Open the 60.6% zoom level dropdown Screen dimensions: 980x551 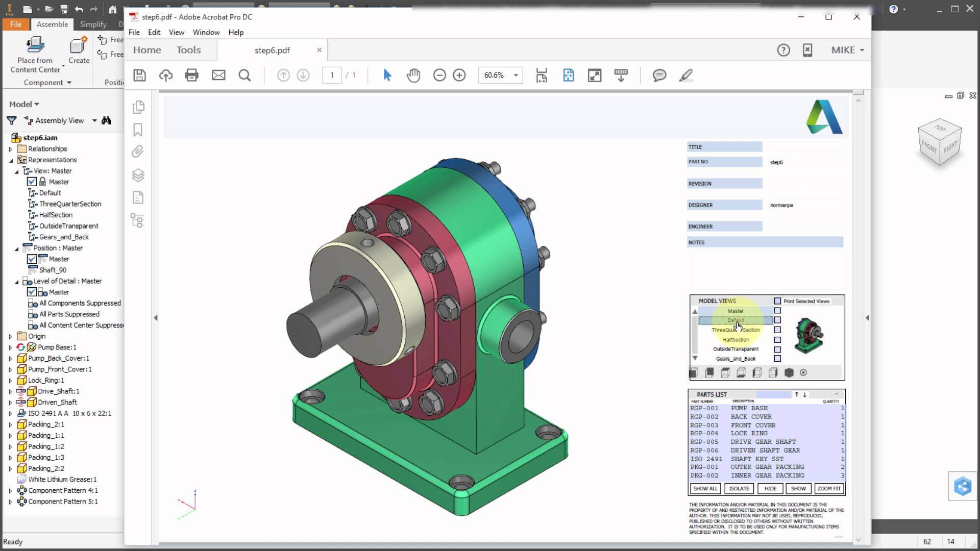[516, 76]
